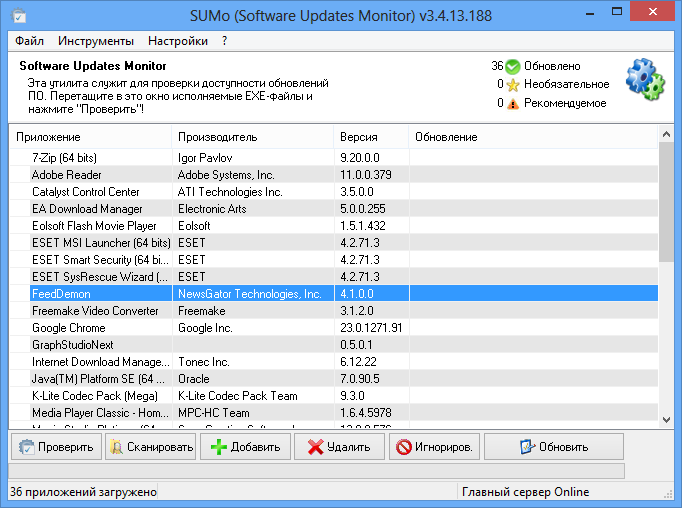682x508 pixels.
Task: Click the green checkmark Обновлено icon
Action: coord(513,67)
